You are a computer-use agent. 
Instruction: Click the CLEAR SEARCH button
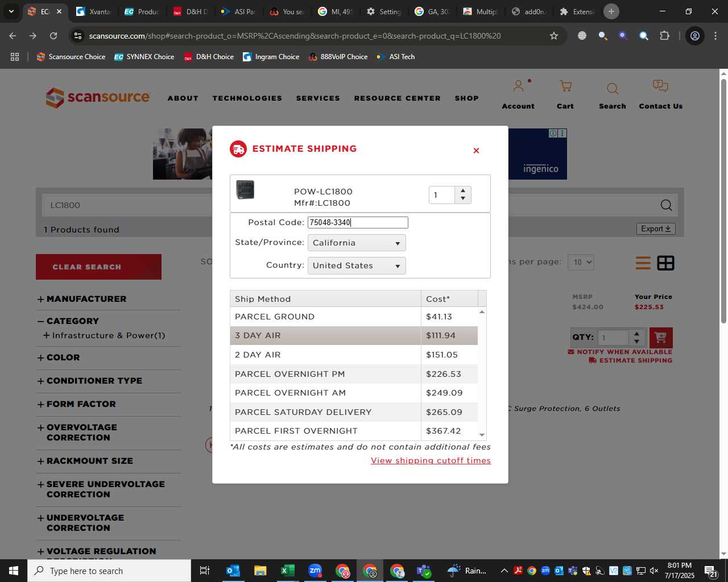point(98,267)
